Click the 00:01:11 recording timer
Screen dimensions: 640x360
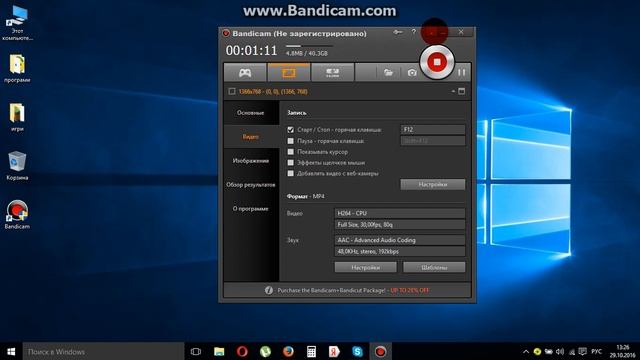click(x=251, y=51)
